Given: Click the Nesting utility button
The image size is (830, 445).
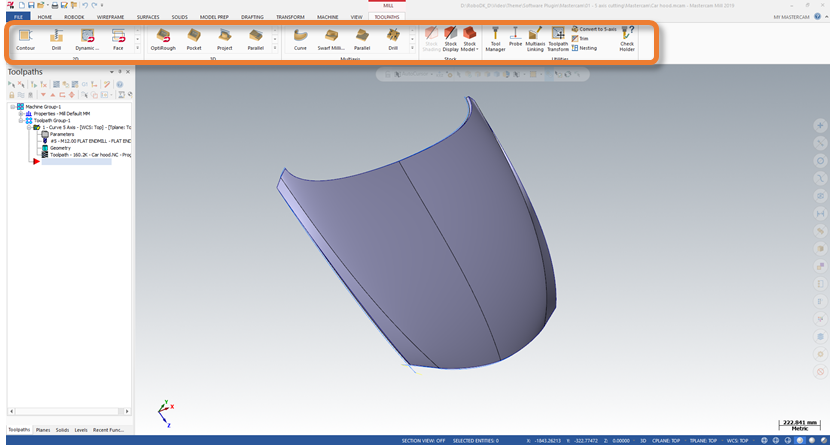Looking at the screenshot, I should 587,47.
